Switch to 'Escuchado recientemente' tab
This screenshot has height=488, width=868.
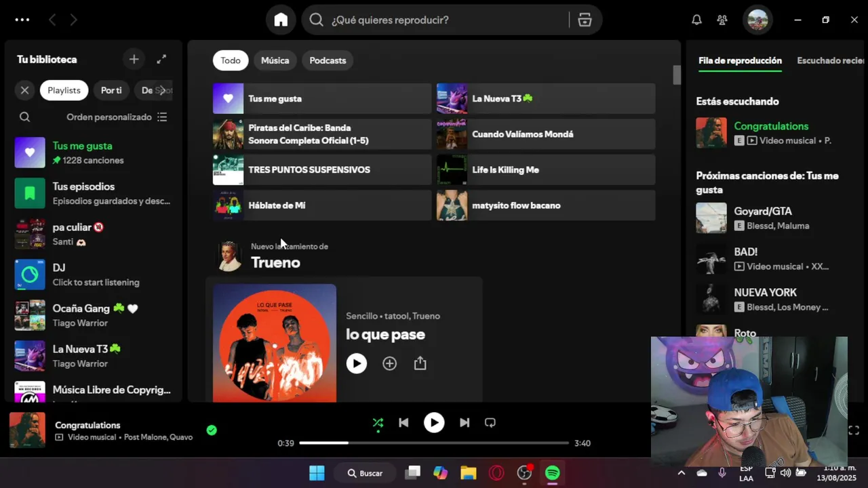[x=831, y=60]
